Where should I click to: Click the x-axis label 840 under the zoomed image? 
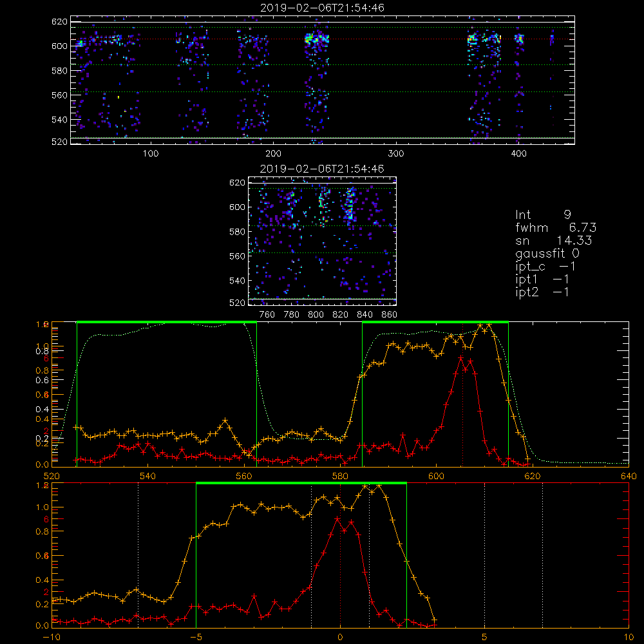(365, 315)
